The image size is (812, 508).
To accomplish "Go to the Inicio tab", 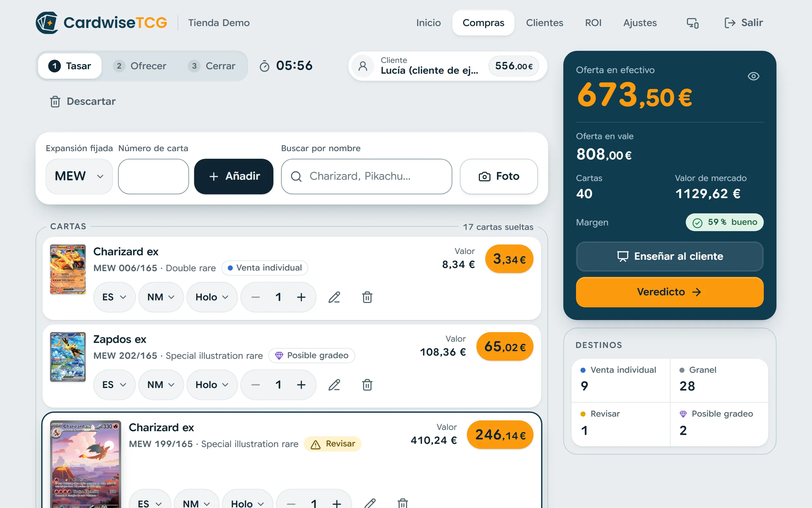I will [429, 23].
